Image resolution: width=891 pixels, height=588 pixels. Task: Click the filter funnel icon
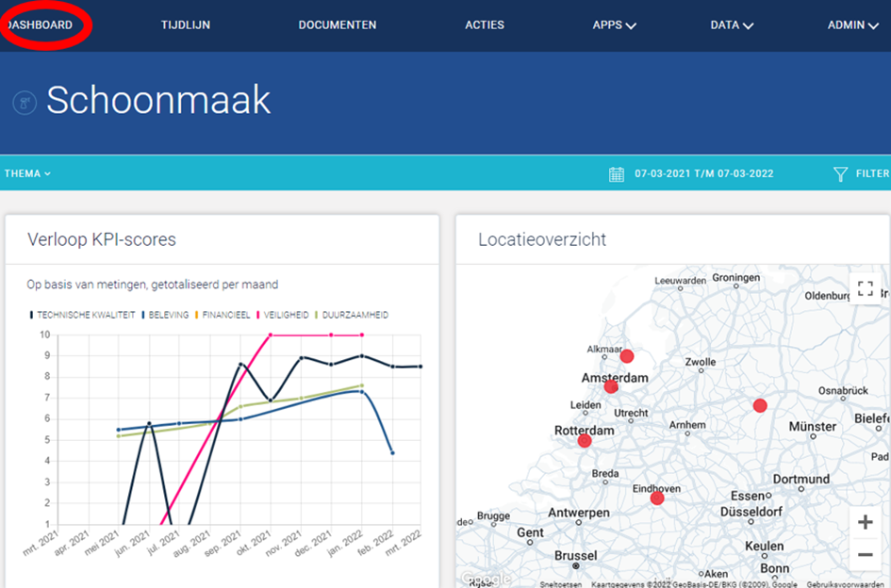coord(840,173)
